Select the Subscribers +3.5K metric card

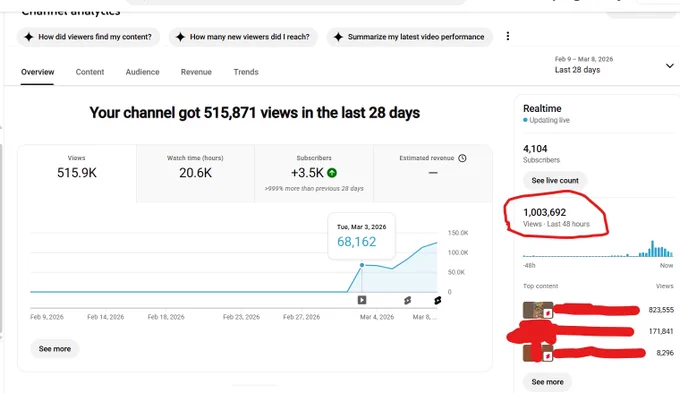[314, 174]
